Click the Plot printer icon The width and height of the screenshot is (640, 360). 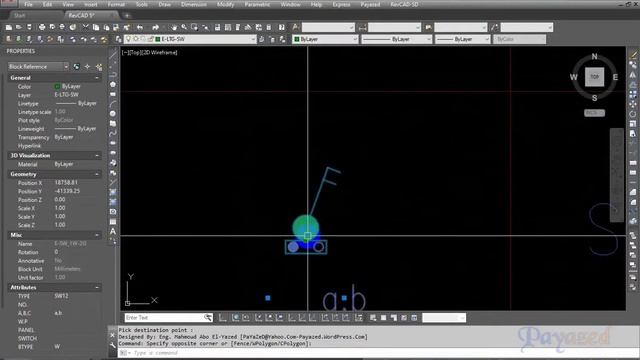[x=42, y=27]
